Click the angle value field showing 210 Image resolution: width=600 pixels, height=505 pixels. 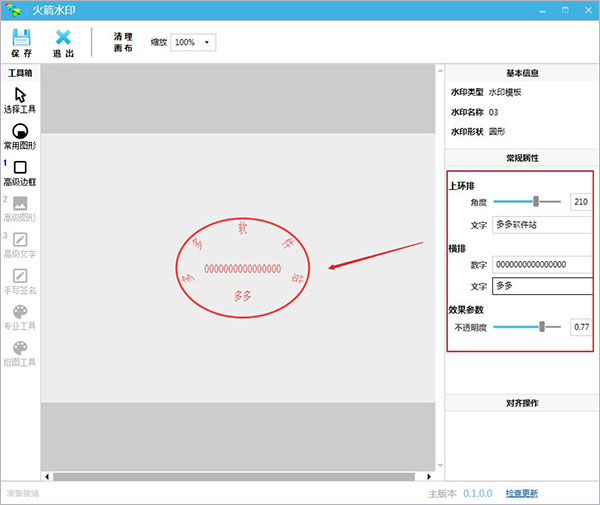pyautogui.click(x=581, y=202)
